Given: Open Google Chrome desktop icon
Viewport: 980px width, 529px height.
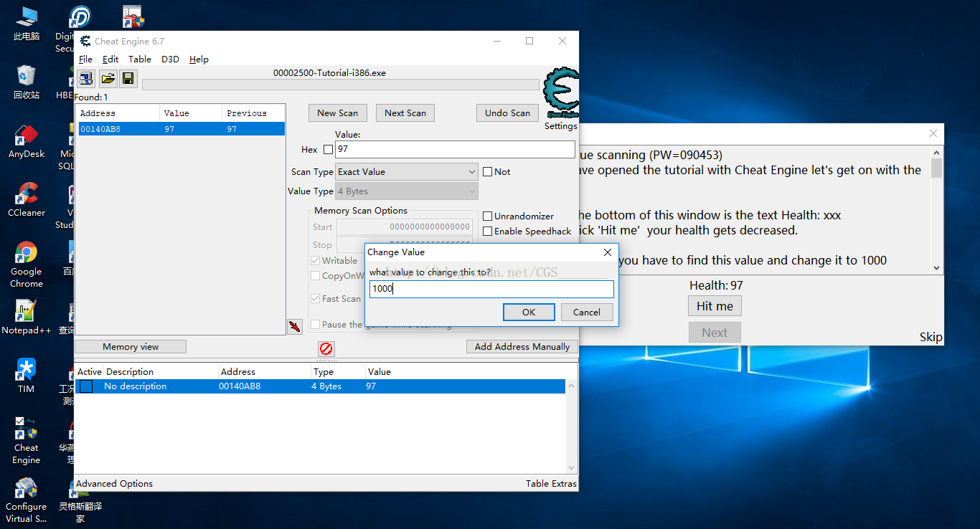Looking at the screenshot, I should [x=27, y=264].
